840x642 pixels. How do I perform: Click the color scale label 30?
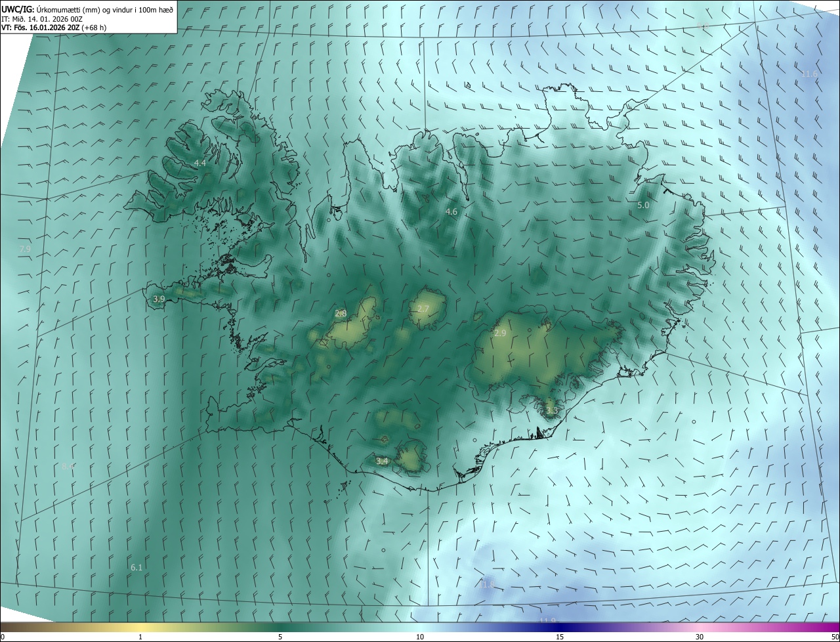click(700, 637)
